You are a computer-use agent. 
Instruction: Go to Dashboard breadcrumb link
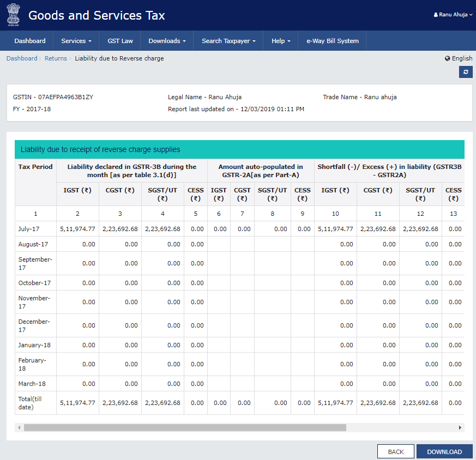[22, 58]
